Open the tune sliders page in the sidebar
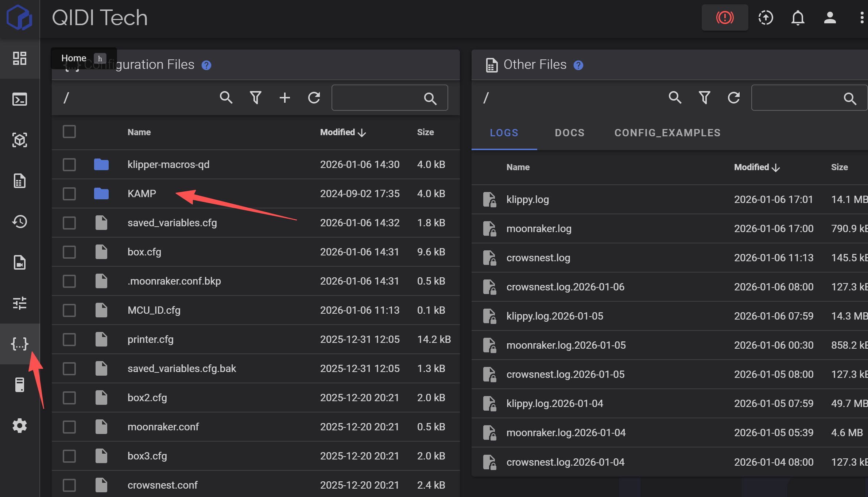868x497 pixels. click(x=20, y=303)
